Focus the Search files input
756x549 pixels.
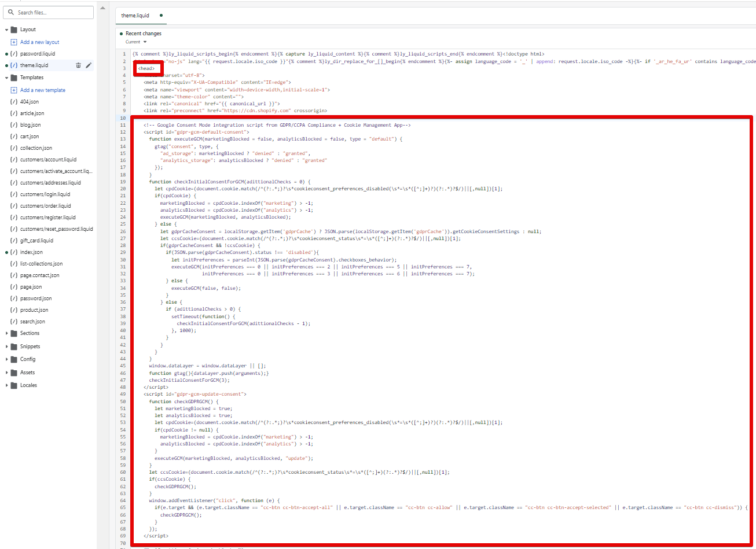(49, 12)
